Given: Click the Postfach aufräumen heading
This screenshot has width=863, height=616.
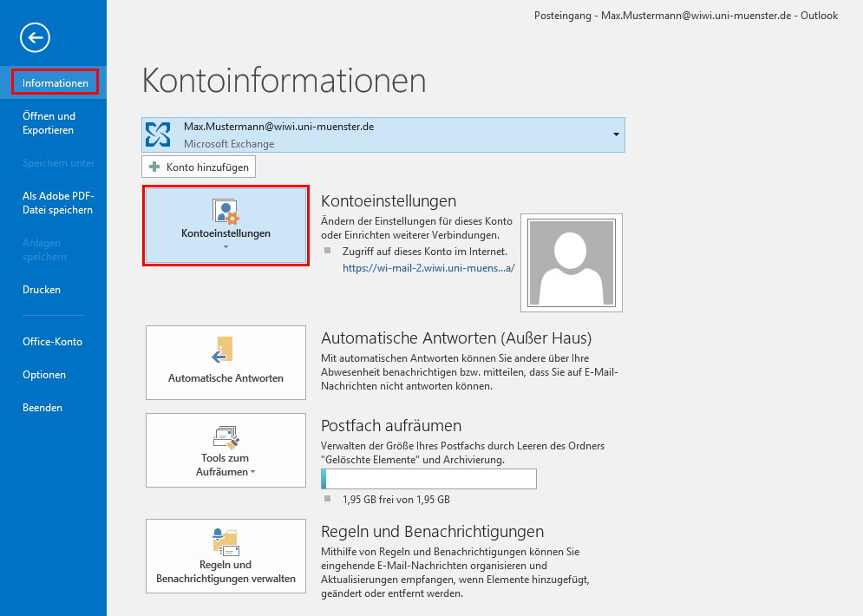Looking at the screenshot, I should (x=391, y=425).
